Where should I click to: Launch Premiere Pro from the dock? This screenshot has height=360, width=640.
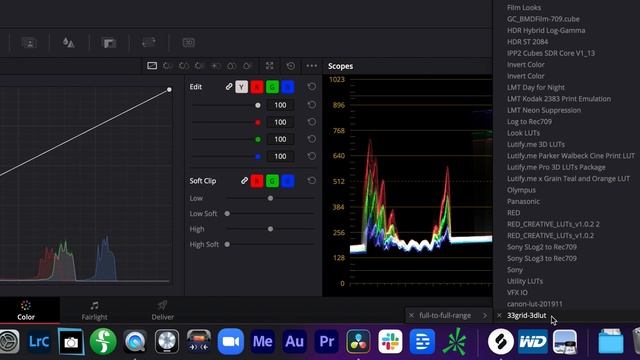[x=327, y=341]
